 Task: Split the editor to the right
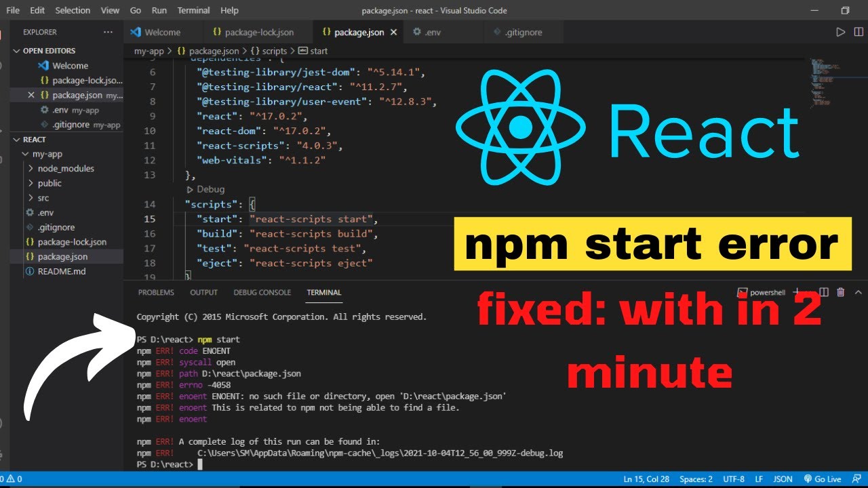point(859,32)
